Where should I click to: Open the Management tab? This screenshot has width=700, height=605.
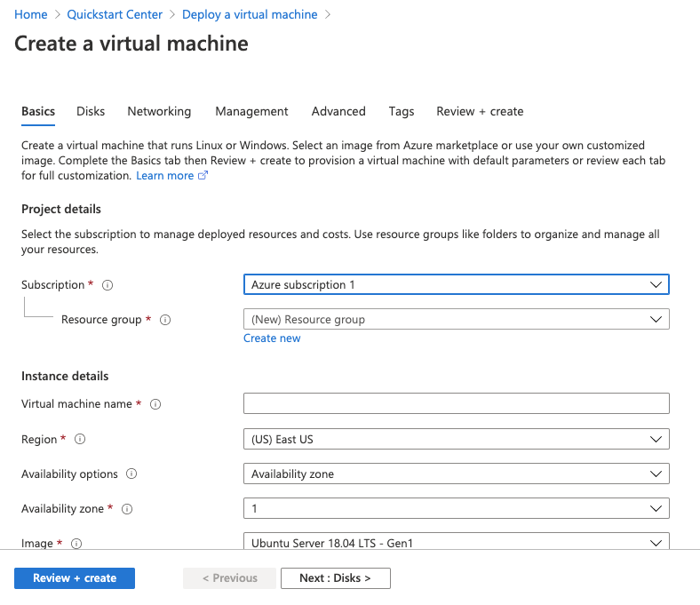tap(251, 111)
